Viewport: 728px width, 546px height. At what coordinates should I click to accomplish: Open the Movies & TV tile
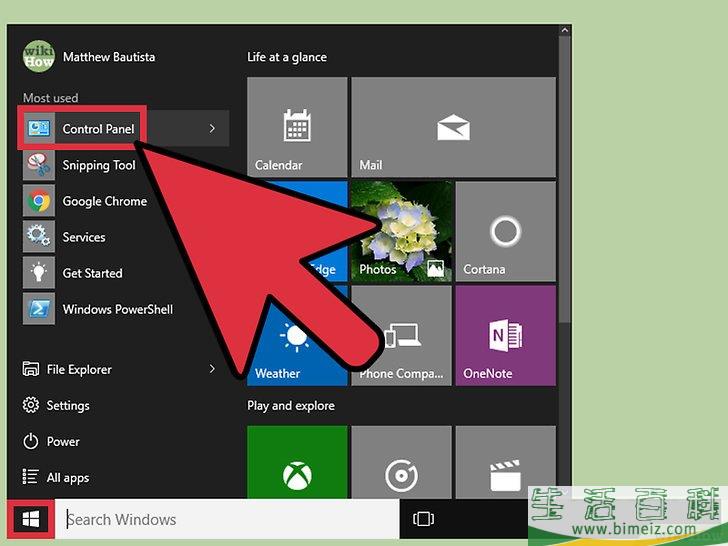(x=506, y=462)
